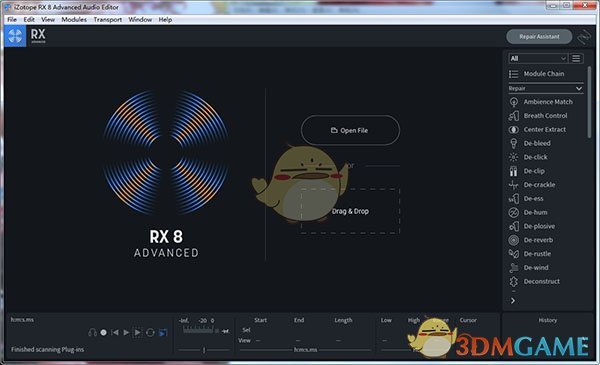Click the Deconstruct module icon

coord(514,282)
